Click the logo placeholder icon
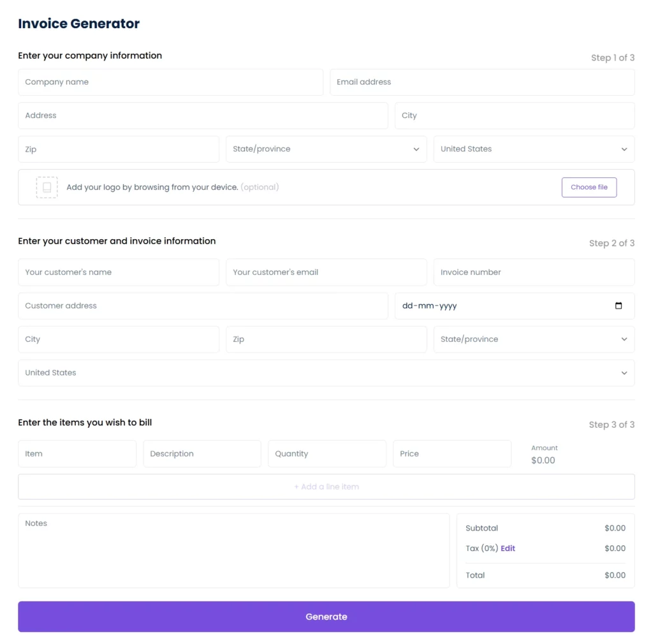This screenshot has height=644, width=653. [47, 187]
